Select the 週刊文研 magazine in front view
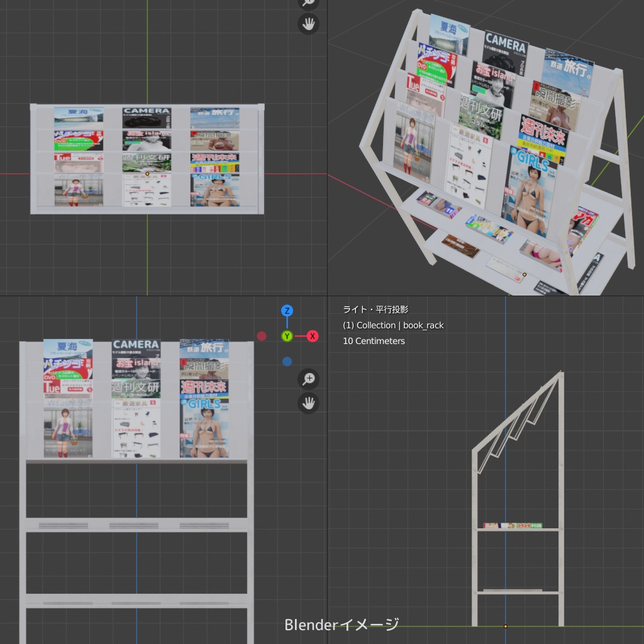The height and width of the screenshot is (644, 644). [136, 389]
